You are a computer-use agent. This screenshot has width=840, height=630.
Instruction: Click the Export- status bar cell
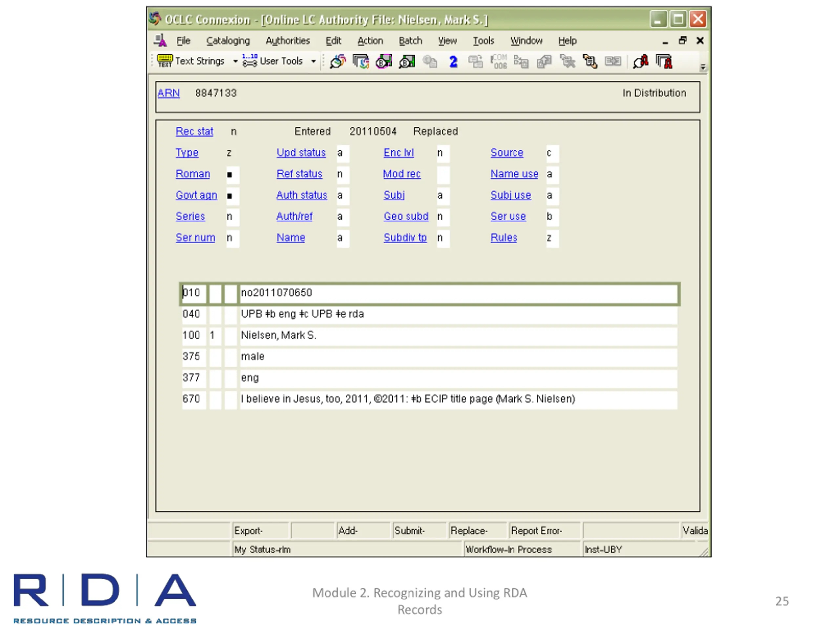pyautogui.click(x=261, y=531)
